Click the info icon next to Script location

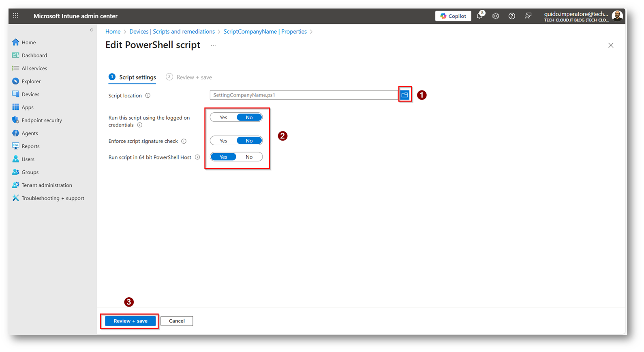pyautogui.click(x=148, y=96)
